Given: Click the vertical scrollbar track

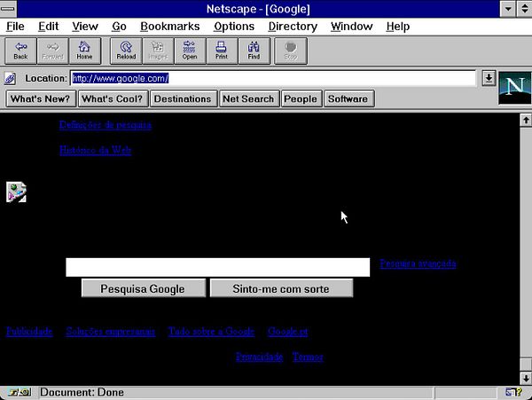Looking at the screenshot, I should (526, 241).
